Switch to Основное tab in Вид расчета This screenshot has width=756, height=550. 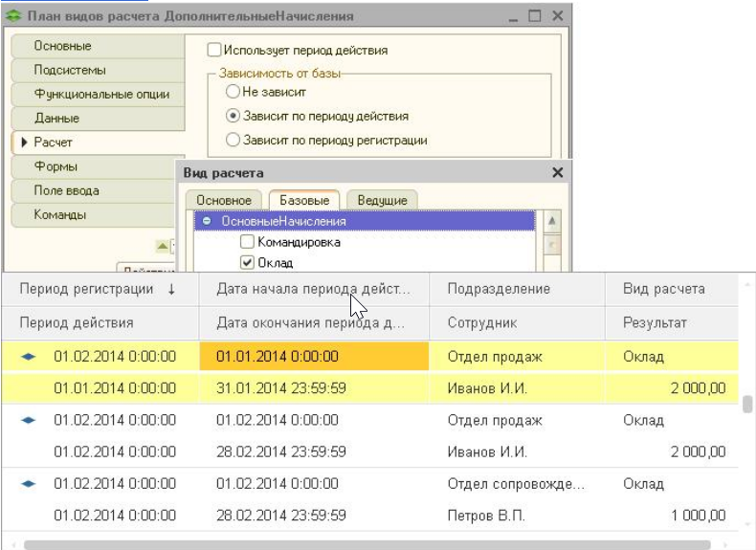224,200
